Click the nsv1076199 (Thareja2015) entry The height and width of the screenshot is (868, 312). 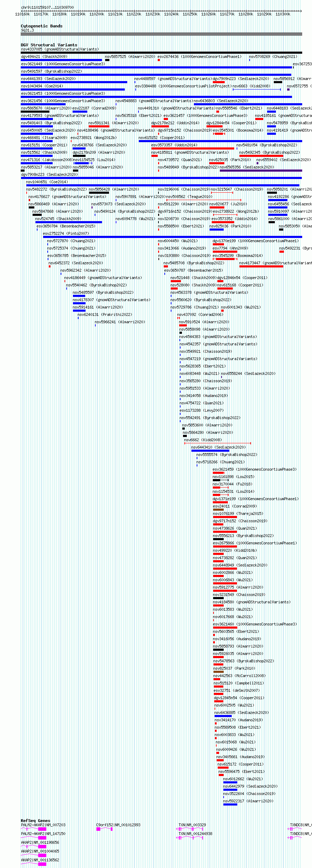pos(238,513)
